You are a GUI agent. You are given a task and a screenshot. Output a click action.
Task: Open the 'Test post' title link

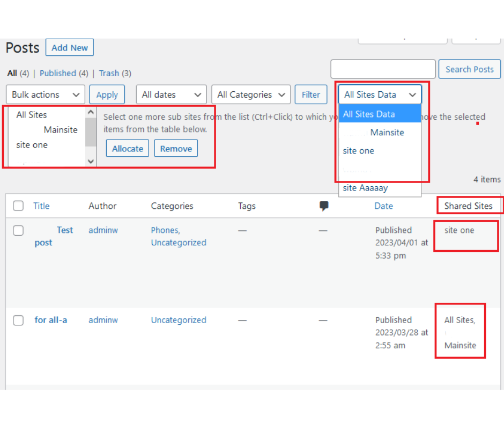[54, 236]
